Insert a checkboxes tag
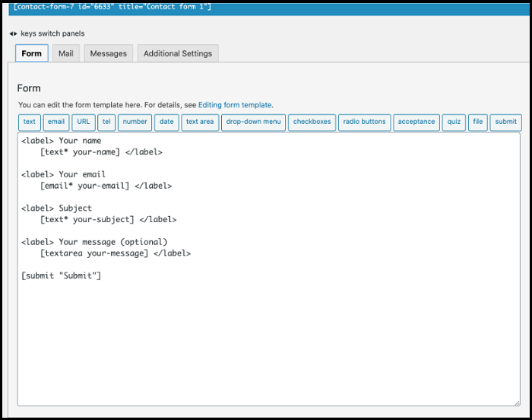The width and height of the screenshot is (532, 420). click(312, 122)
